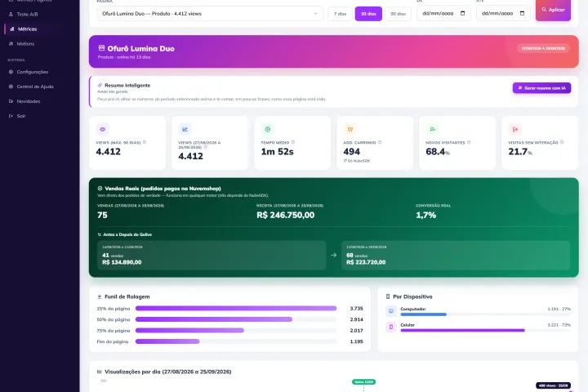Image resolution: width=588 pixels, height=392 pixels.
Task: Open the end date calendar picker icon
Action: pos(523,14)
